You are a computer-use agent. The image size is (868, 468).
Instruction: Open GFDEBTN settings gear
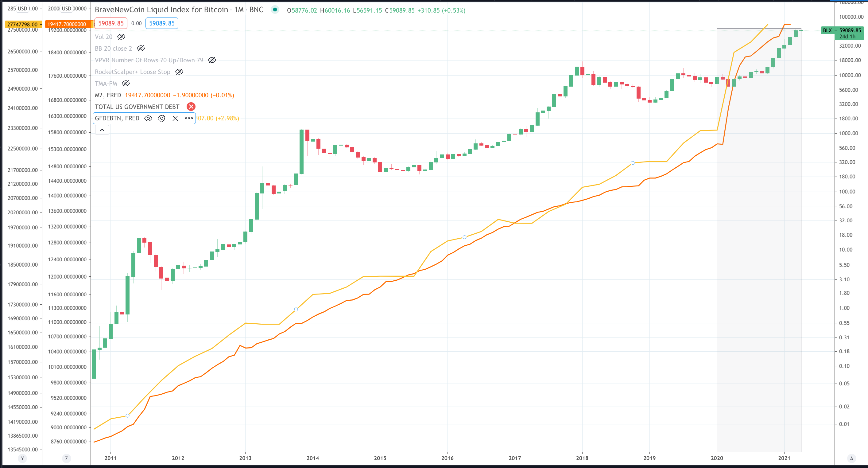162,118
